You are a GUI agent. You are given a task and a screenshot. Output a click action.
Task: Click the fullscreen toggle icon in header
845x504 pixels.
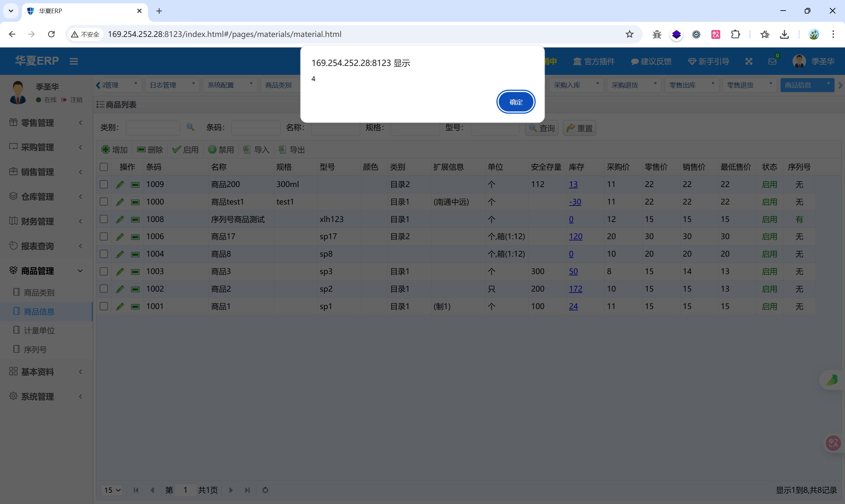pyautogui.click(x=749, y=61)
